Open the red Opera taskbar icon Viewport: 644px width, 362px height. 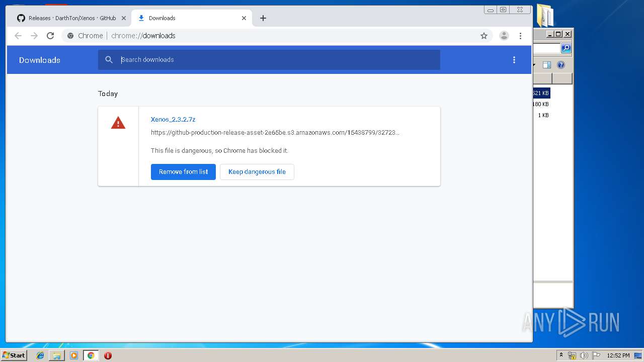click(x=108, y=355)
